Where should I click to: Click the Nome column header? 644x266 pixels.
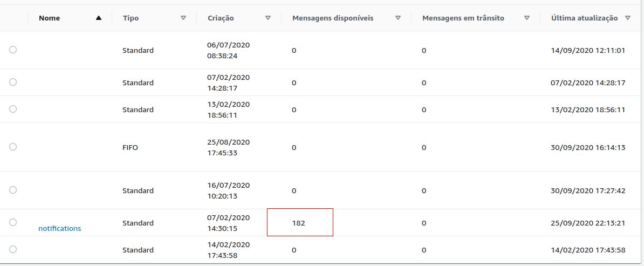[49, 18]
